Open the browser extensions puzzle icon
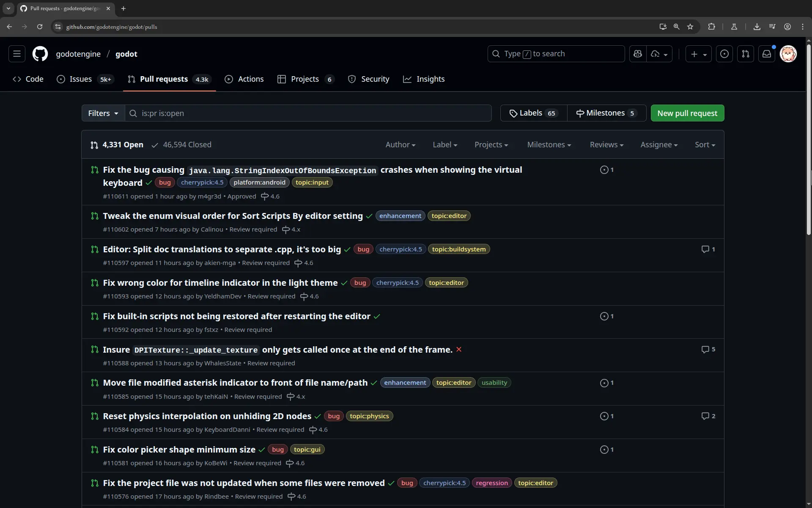 pos(712,27)
